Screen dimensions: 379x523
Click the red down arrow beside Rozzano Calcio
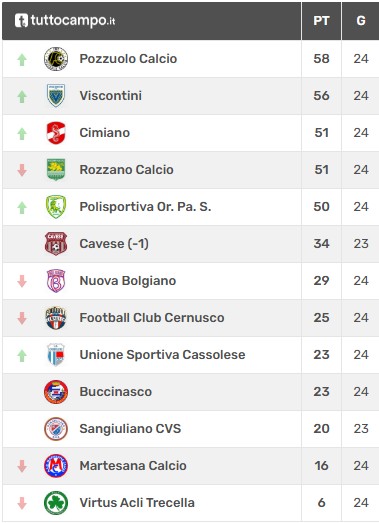[x=22, y=170]
